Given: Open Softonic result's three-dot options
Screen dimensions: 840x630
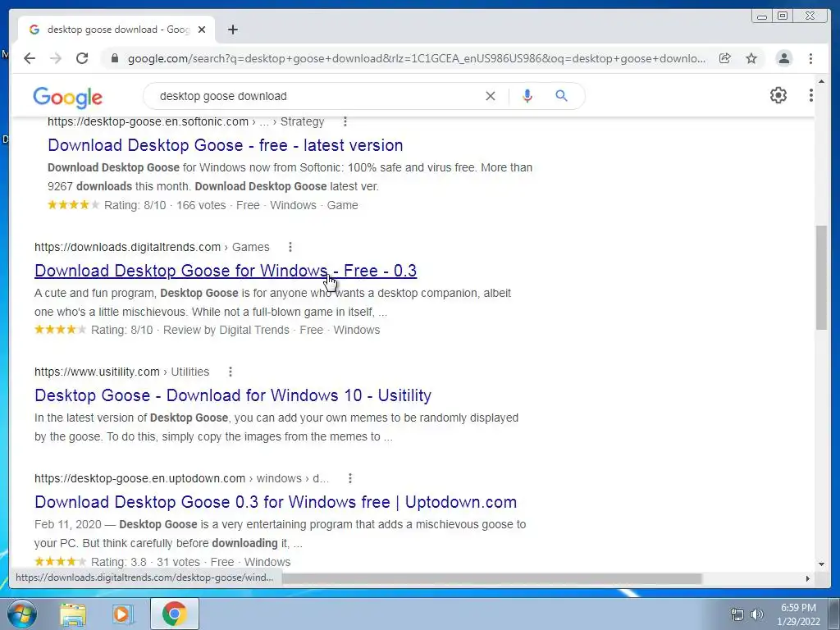Looking at the screenshot, I should (345, 121).
